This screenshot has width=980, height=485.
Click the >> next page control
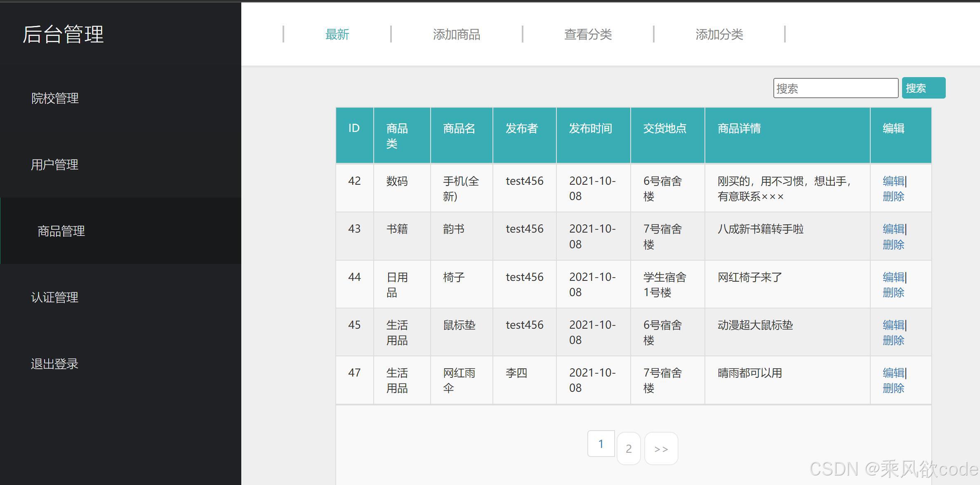pyautogui.click(x=661, y=449)
